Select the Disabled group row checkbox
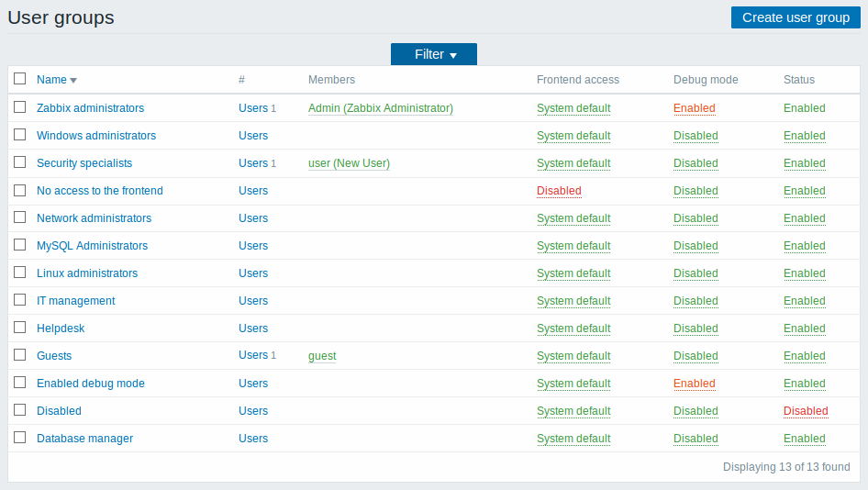Screen dimensions: 868x490 pos(20,410)
